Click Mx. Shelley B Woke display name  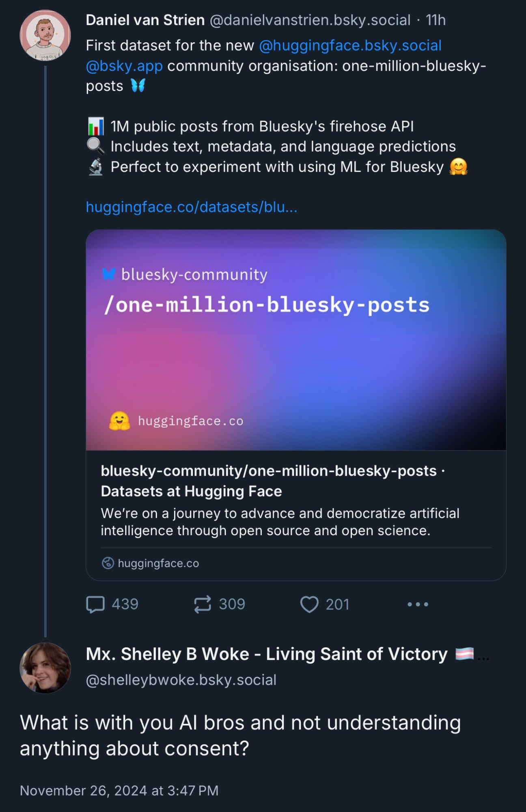[x=267, y=654]
